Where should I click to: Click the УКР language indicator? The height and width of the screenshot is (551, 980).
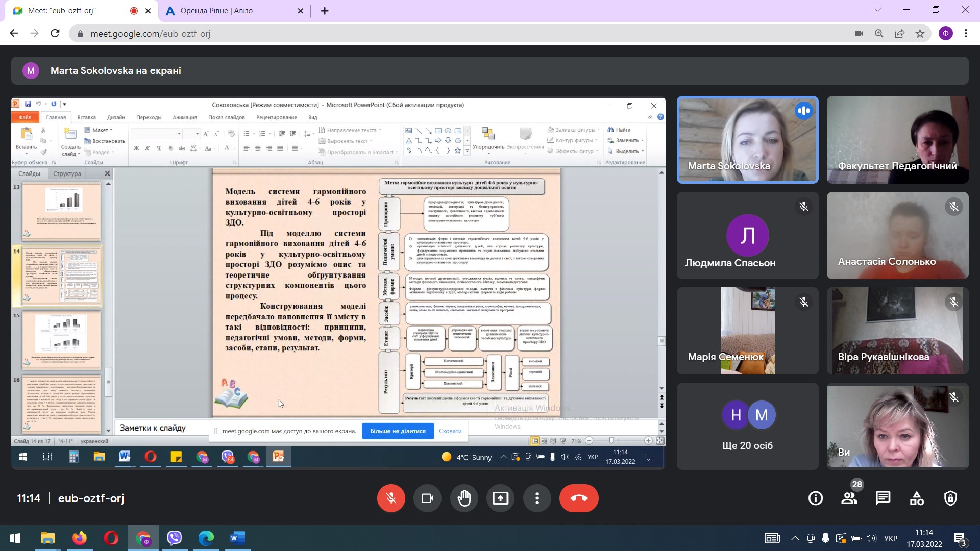[890, 538]
